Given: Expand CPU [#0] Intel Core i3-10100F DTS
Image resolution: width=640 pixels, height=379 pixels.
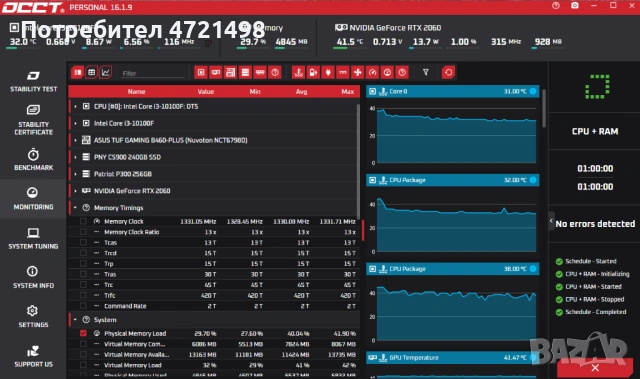Looking at the screenshot, I should point(76,106).
